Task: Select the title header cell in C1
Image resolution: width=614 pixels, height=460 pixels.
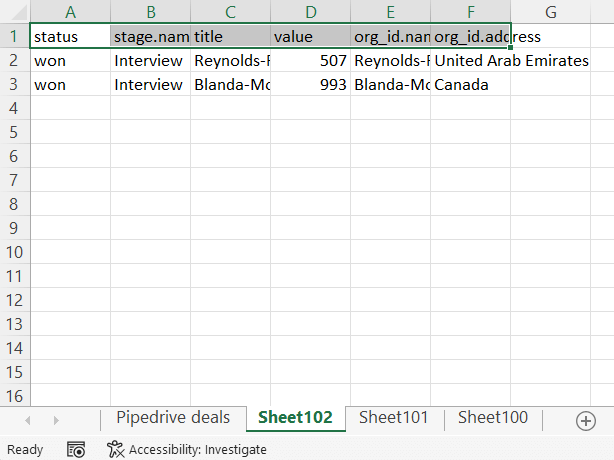Action: tap(230, 36)
